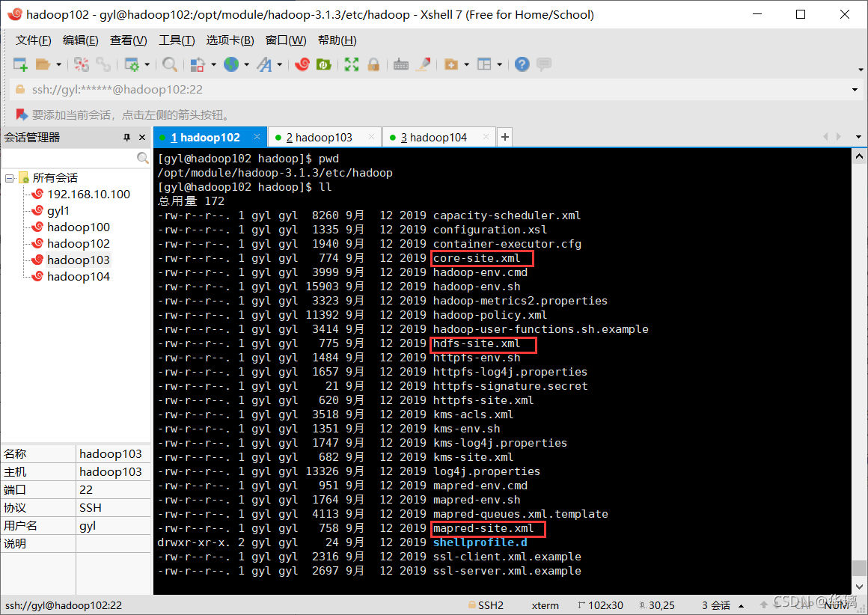Open the tab list dropdown arrow
The height and width of the screenshot is (615, 868).
coord(858,137)
